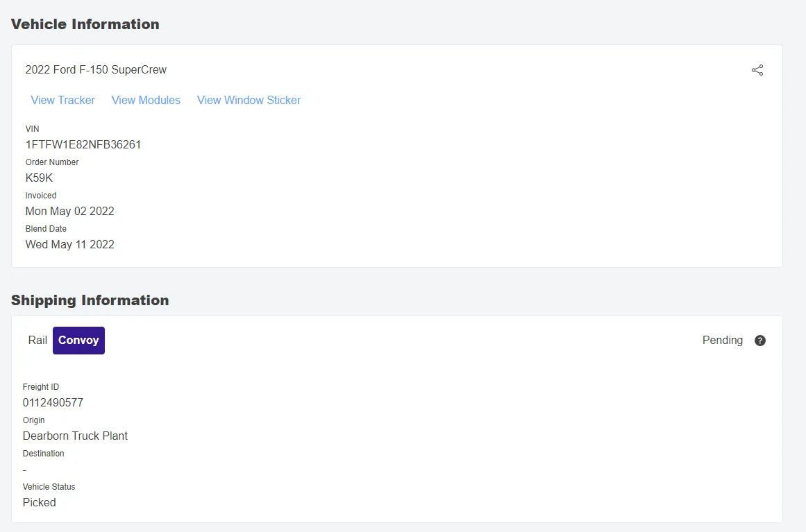
Task: Click the order number K59K
Action: tap(39, 178)
